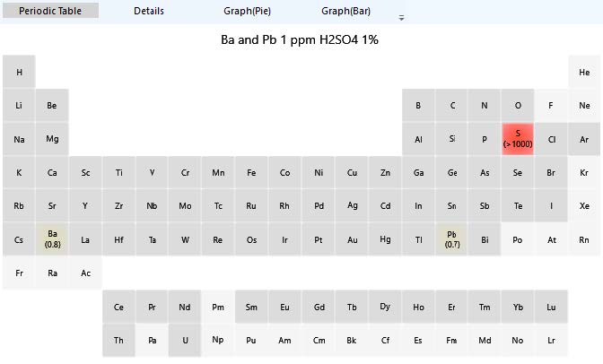
Task: Click the cerium (Ce) lanthanide cell
Action: [x=118, y=307]
